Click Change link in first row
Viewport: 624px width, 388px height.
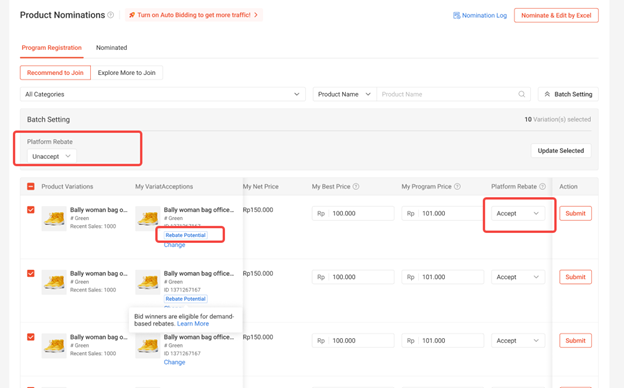coord(174,245)
